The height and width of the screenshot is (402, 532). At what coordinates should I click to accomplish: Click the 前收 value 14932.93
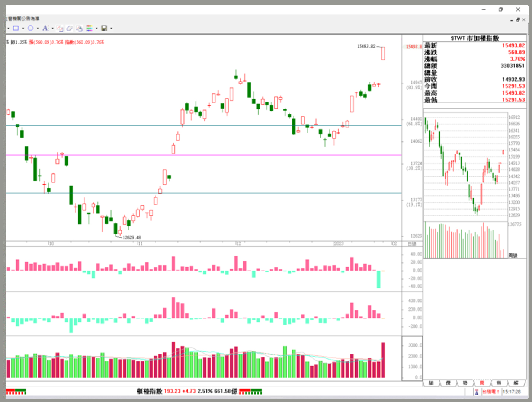pyautogui.click(x=513, y=80)
